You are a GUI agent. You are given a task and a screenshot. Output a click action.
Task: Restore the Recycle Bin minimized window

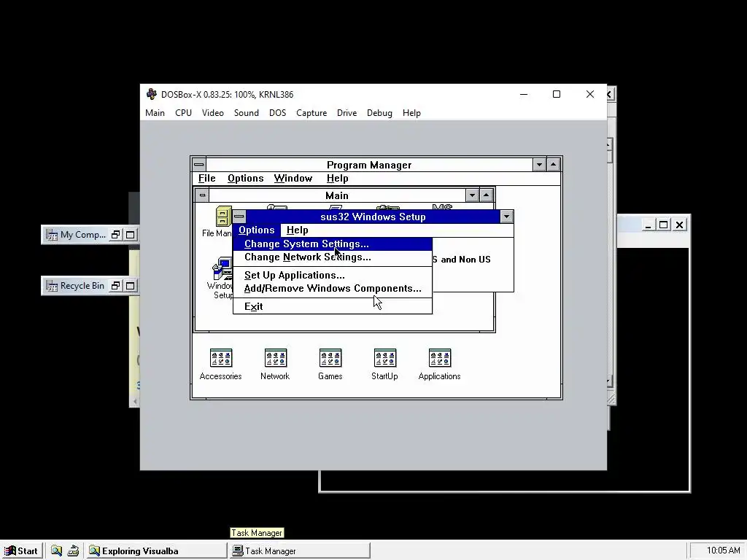click(x=115, y=286)
